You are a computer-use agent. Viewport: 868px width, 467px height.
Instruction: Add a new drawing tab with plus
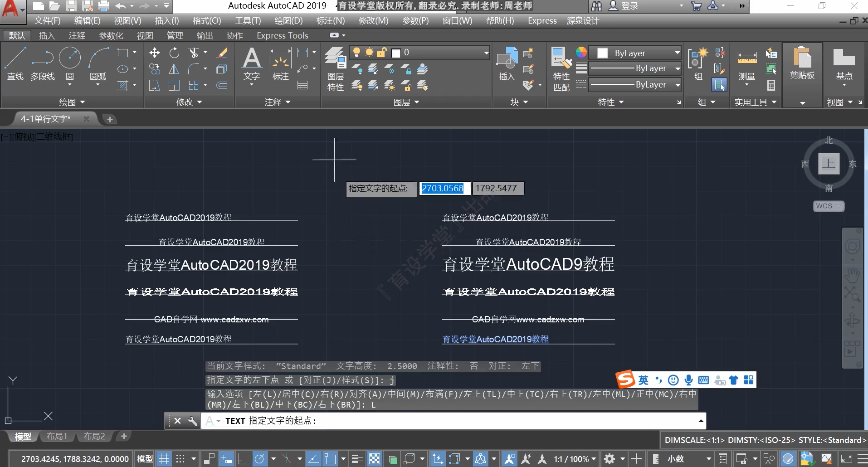coord(110,119)
